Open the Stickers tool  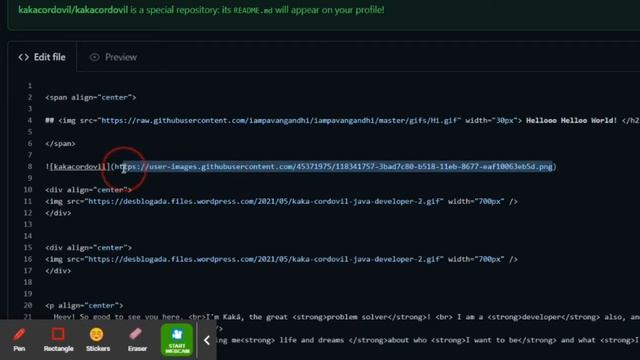tap(98, 340)
